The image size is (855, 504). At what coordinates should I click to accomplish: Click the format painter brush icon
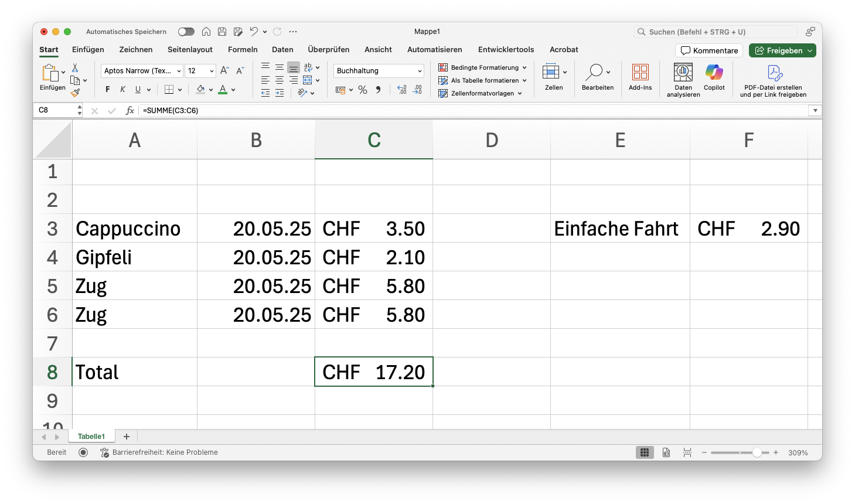75,93
